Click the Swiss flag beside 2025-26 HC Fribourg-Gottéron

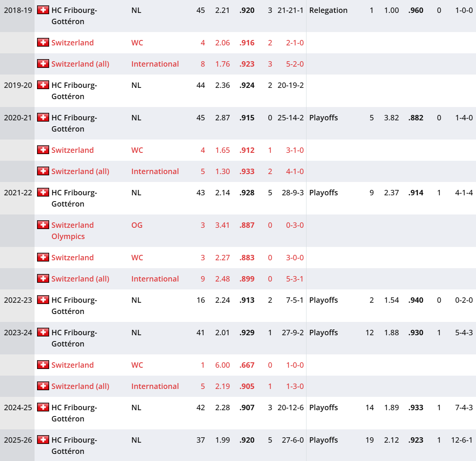(43, 440)
